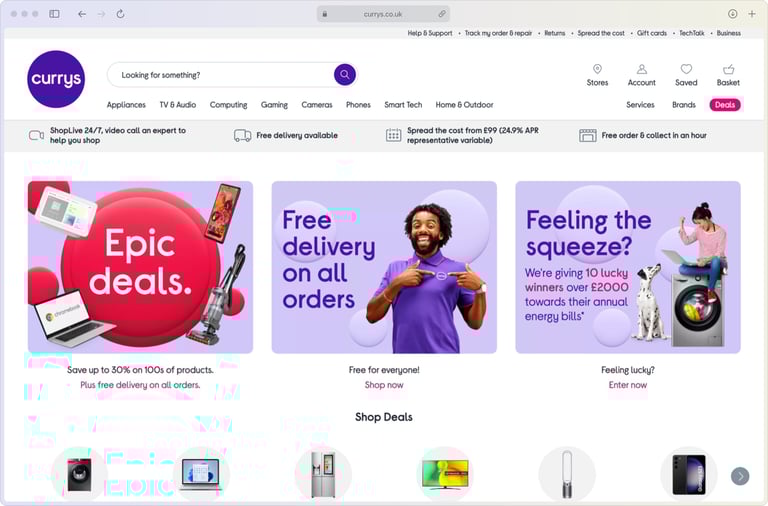The width and height of the screenshot is (768, 506).
Task: Click the spread the cost calendar icon
Action: (x=393, y=135)
